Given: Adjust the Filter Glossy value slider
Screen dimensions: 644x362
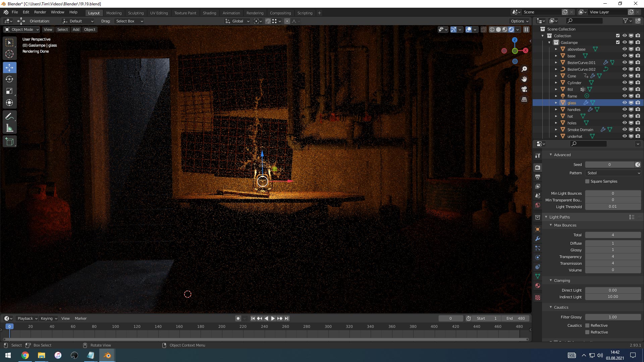Looking at the screenshot, I should point(613,317).
